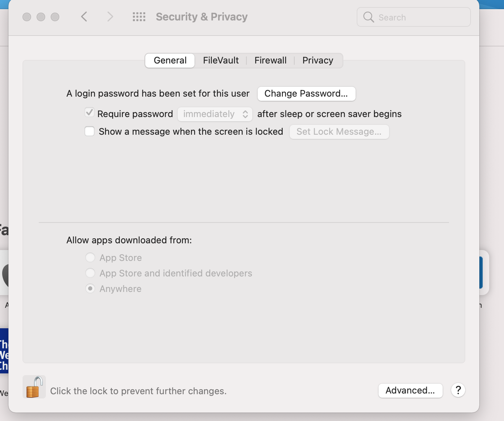The width and height of the screenshot is (504, 421).
Task: Select the App Store radio option
Action: (x=90, y=258)
